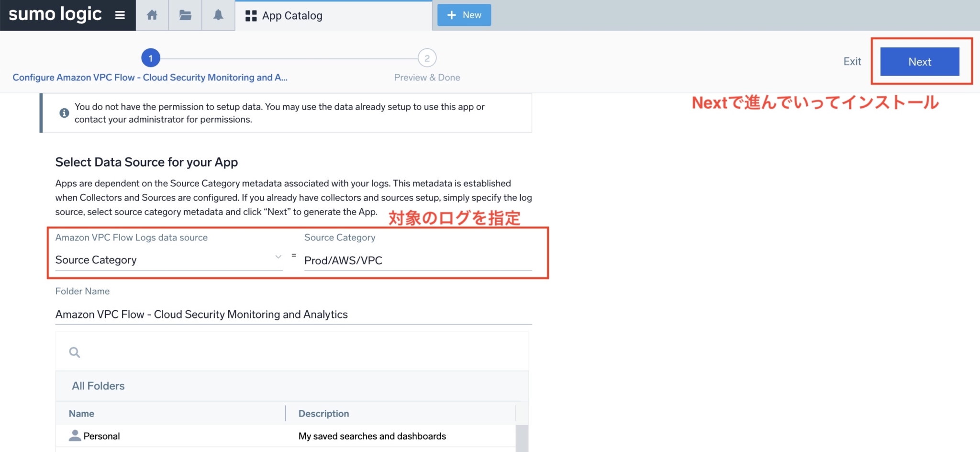This screenshot has width=980, height=452.
Task: Select step 2 Preview & Done circle
Action: point(427,58)
